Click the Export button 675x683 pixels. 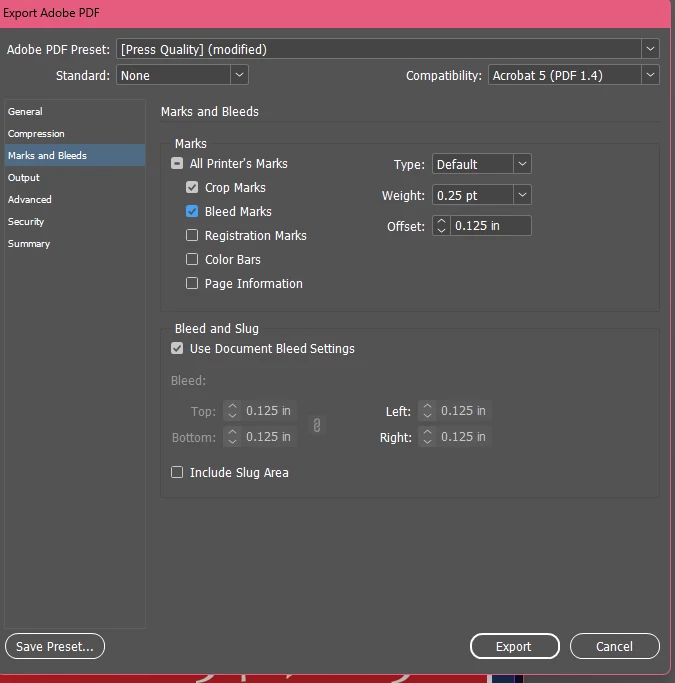click(x=514, y=646)
